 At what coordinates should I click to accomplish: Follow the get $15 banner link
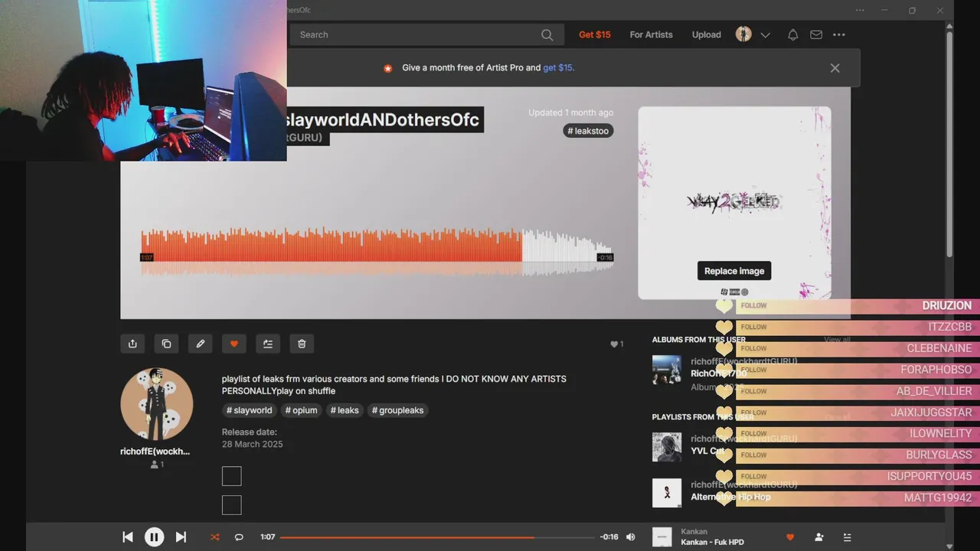click(x=558, y=68)
